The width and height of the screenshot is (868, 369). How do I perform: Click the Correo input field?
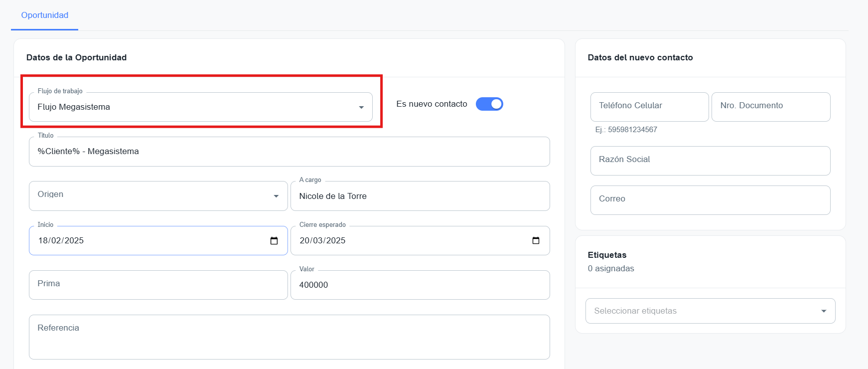click(710, 200)
